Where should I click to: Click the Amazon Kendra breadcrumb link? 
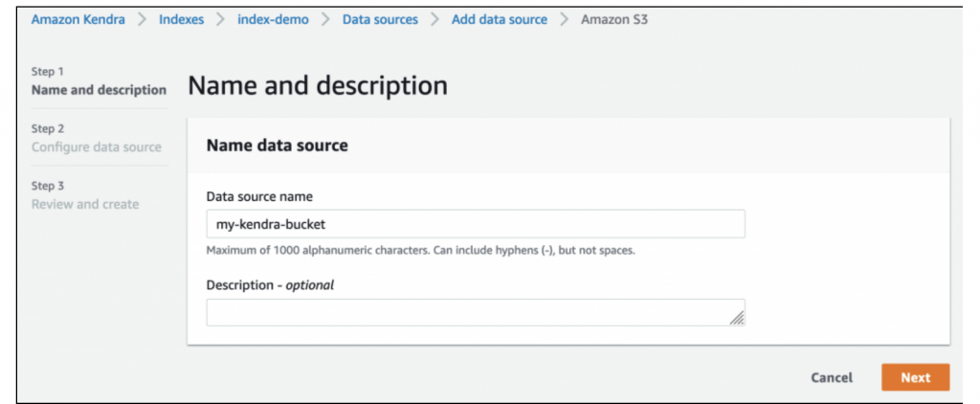point(78,19)
